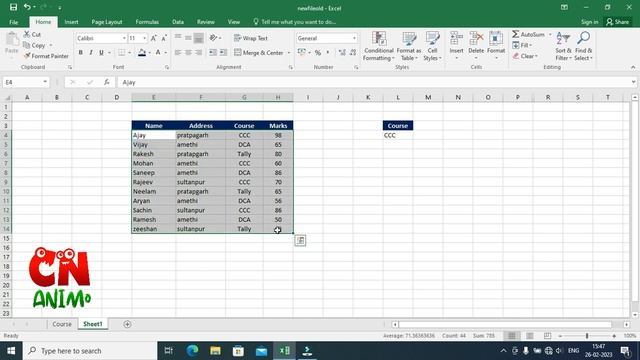Set middle vertical alignment
640x360 pixels.
point(188,38)
